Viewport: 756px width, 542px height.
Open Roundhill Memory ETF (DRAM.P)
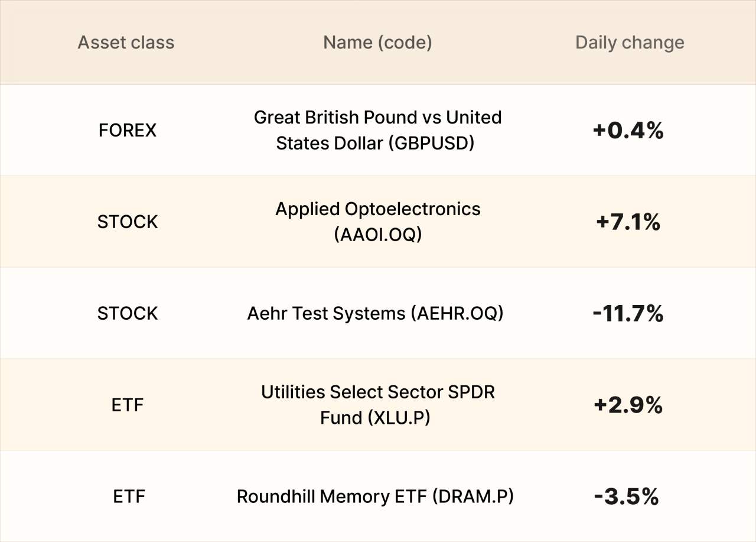click(375, 496)
